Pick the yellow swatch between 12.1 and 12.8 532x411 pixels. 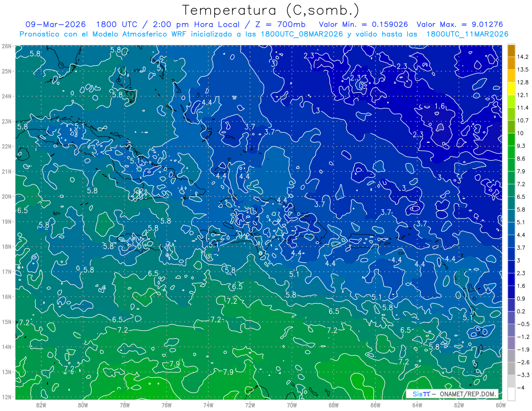pos(511,88)
